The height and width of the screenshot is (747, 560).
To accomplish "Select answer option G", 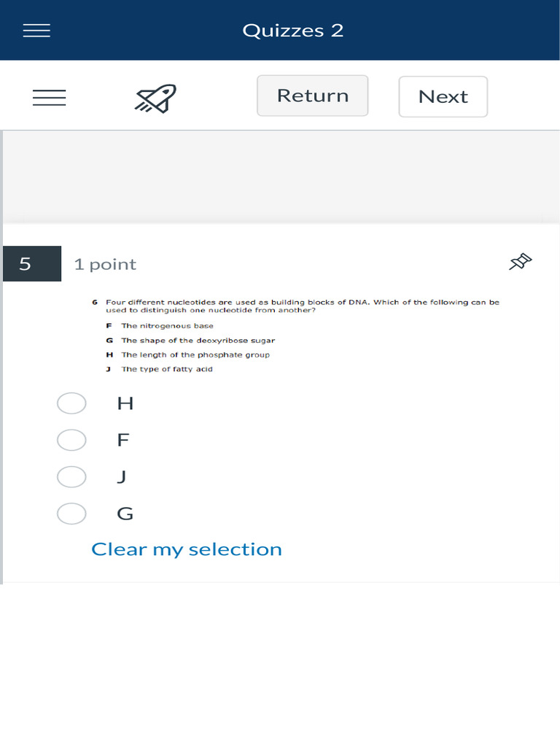I will (71, 514).
